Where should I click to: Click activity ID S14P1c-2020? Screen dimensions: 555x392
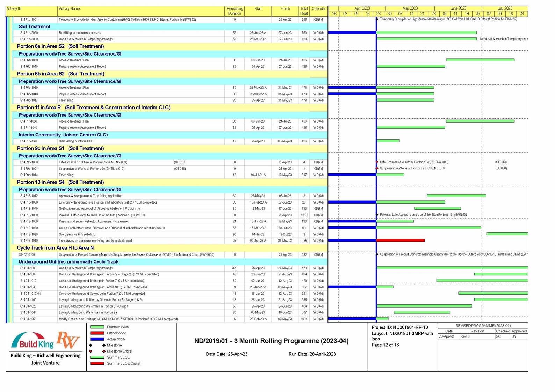[29, 33]
